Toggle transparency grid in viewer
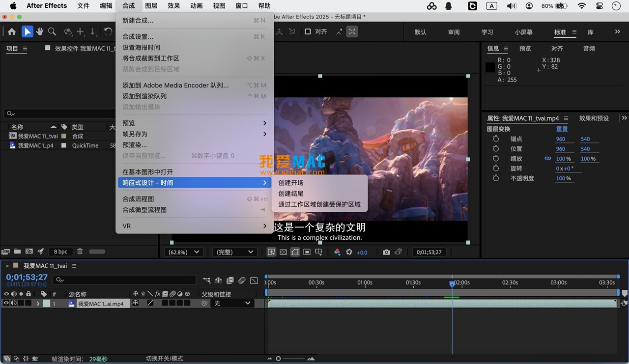The width and height of the screenshot is (629, 364). click(x=283, y=252)
